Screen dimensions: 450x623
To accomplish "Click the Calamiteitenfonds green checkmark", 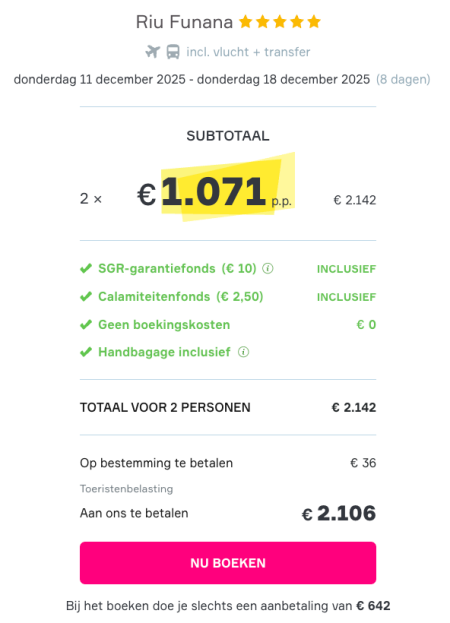I will coord(86,297).
